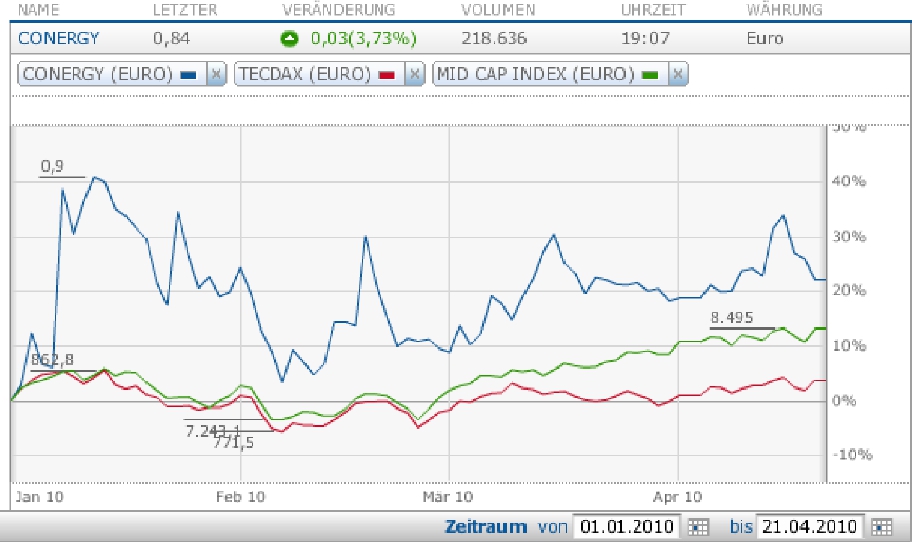Screen dimensions: 912x542
Task: Click the Zeitraum label
Action: pyautogui.click(x=486, y=527)
